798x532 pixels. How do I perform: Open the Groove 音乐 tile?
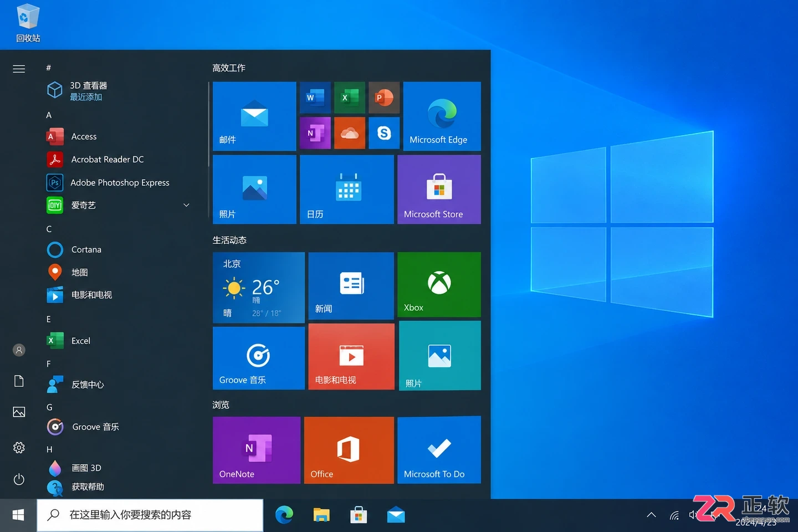(259, 358)
